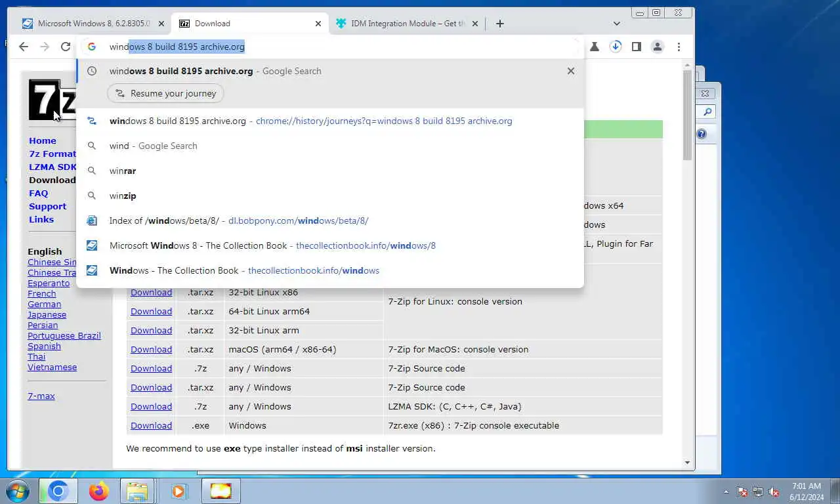The height and width of the screenshot is (504, 840).
Task: Download 7-Zip Source code .tar.xz
Action: (151, 387)
